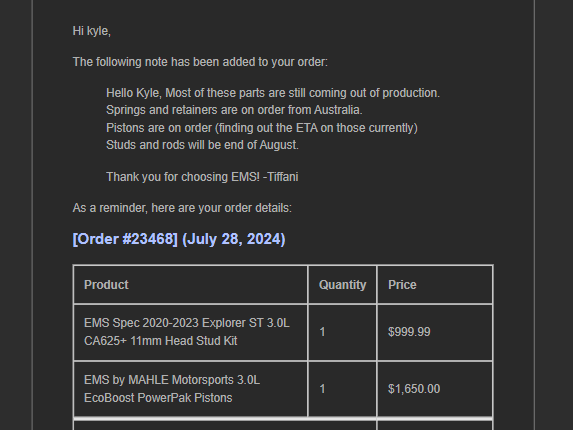This screenshot has height=430, width=573.
Task: Click 'As a reminder, here are your order details'
Action: pyautogui.click(x=182, y=208)
